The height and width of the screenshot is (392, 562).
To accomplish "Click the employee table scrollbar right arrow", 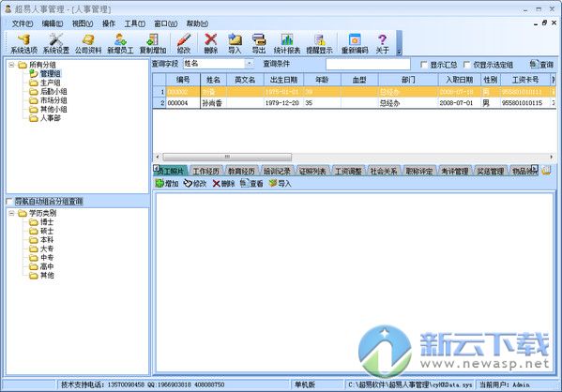I will 552,157.
